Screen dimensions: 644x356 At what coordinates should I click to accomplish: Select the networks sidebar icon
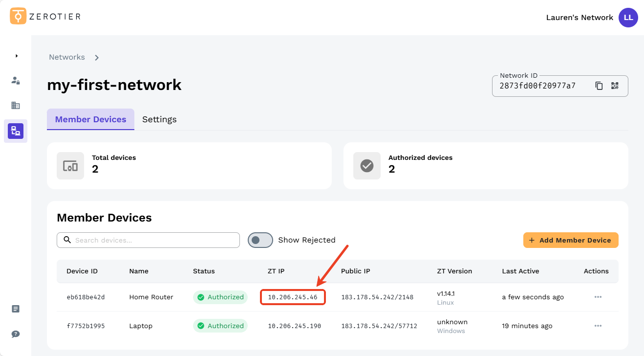click(16, 131)
